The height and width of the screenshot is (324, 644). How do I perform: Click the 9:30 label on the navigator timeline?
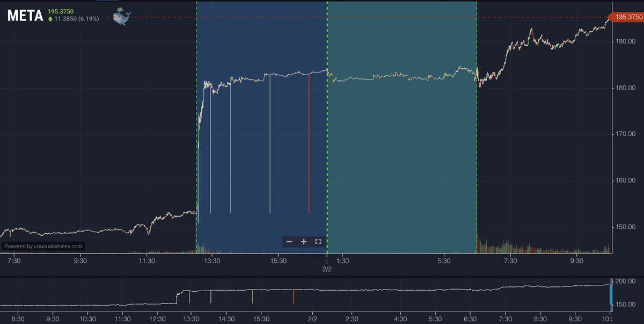click(x=576, y=318)
